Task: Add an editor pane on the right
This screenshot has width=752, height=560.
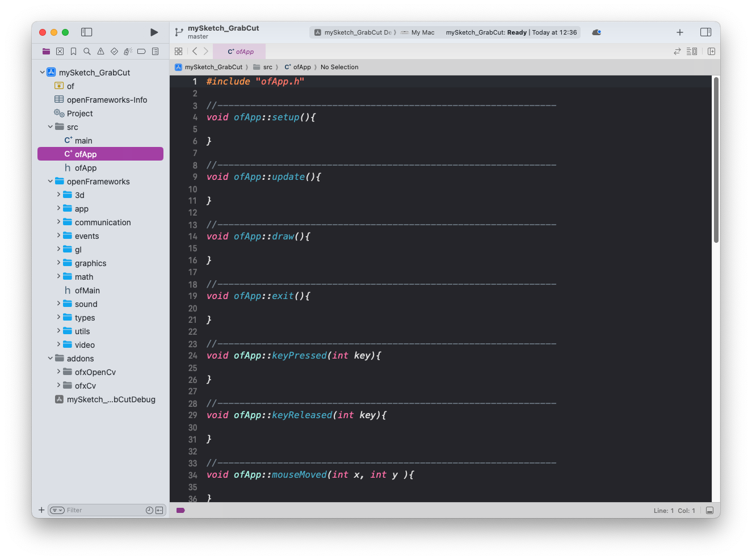Action: (x=711, y=51)
